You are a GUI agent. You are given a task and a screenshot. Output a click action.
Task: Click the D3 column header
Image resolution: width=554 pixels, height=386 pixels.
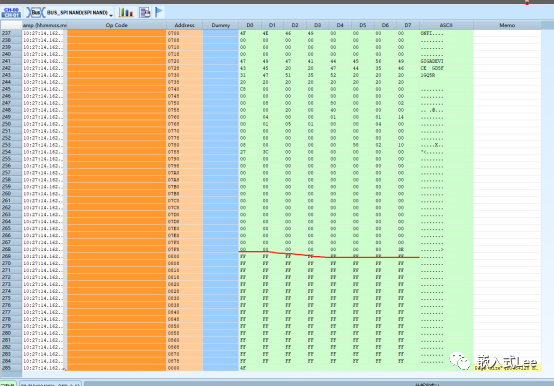[x=317, y=25]
